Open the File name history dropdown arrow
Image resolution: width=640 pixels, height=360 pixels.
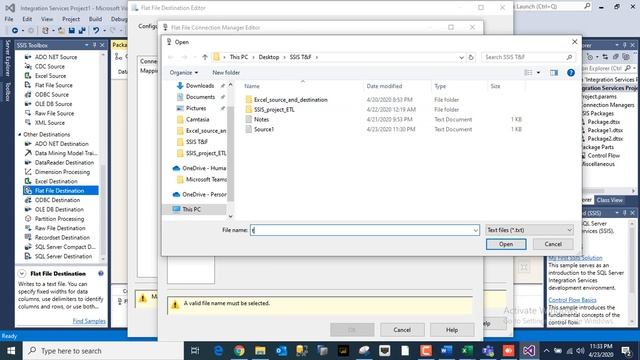point(476,231)
